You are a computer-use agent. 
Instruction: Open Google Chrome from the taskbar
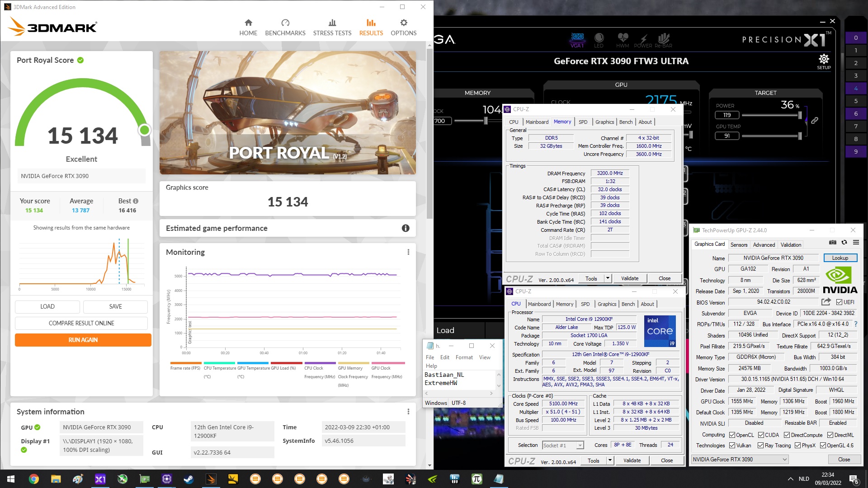click(33, 479)
